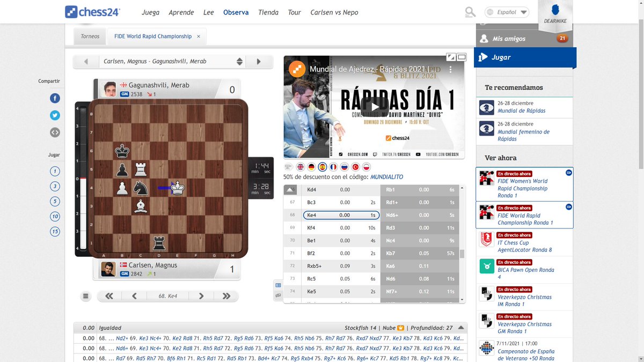Open FIDE Women's World Rapid Championship Ronda 1
This screenshot has width=644, height=362.
[x=525, y=184]
